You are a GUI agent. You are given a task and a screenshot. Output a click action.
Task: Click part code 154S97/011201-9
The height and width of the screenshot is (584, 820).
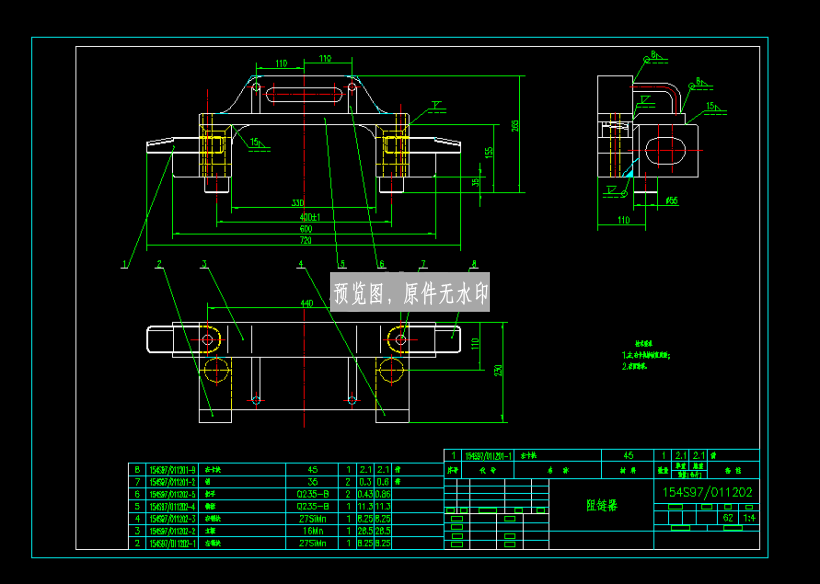pos(173,470)
